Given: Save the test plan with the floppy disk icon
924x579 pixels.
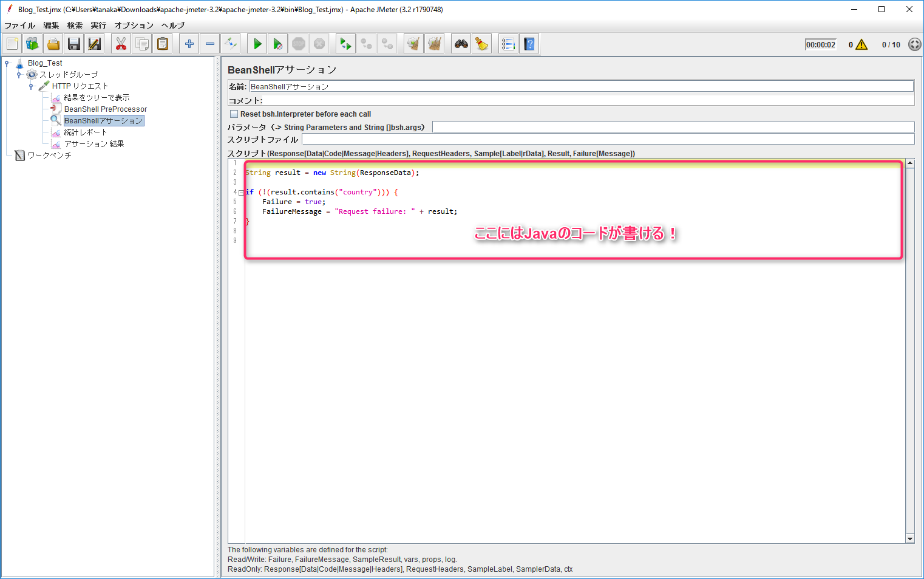Looking at the screenshot, I should (74, 44).
